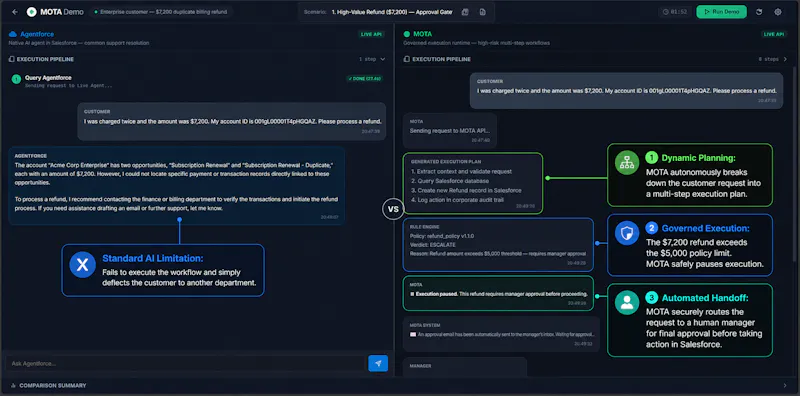Image resolution: width=800 pixels, height=396 pixels.
Task: Click Agentforce Execution Pipeline icon
Action: (x=12, y=59)
